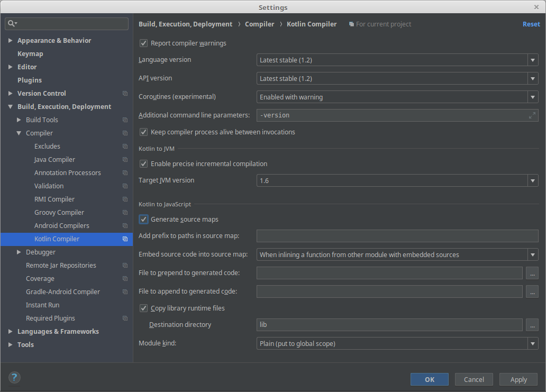
Task: Focus File to prepend to generated code field
Action: (389, 273)
